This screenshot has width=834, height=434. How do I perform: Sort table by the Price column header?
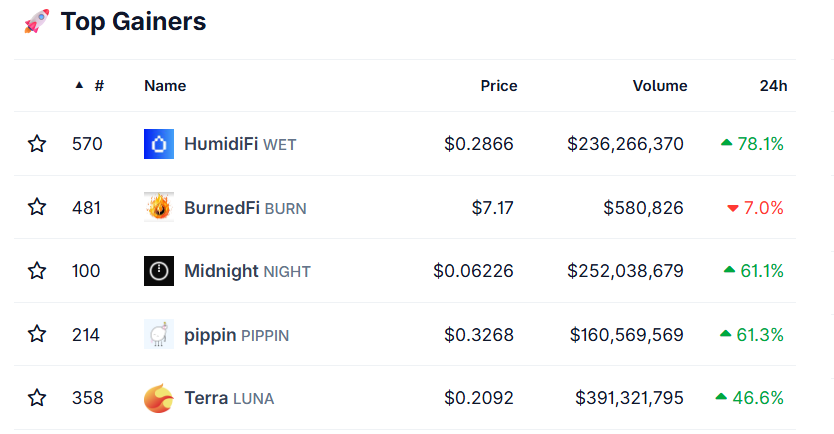498,86
